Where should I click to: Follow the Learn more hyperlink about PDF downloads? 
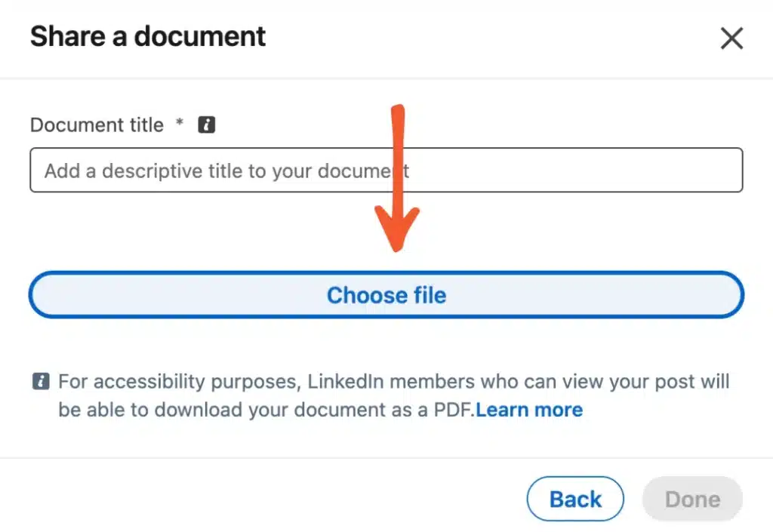pyautogui.click(x=528, y=410)
